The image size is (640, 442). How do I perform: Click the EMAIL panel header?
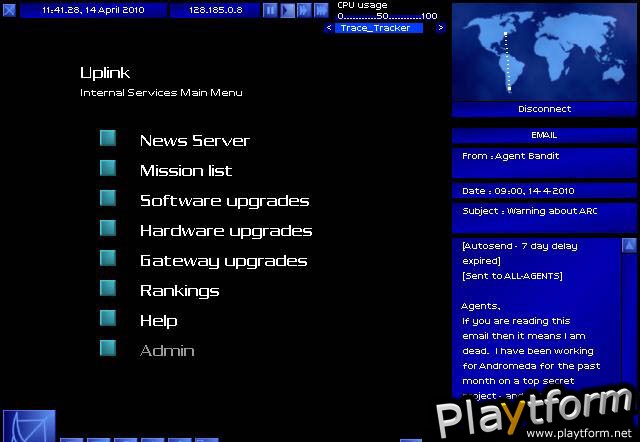coord(544,135)
